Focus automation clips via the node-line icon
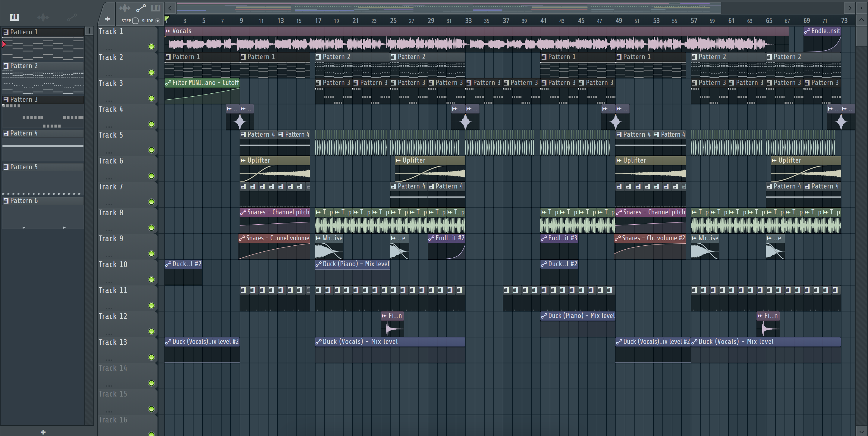Image resolution: width=868 pixels, height=436 pixels. point(141,8)
